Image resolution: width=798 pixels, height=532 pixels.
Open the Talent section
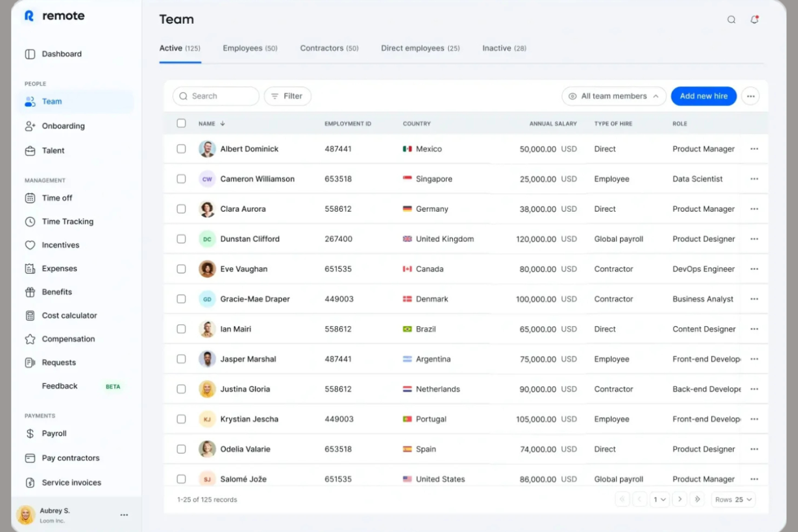point(52,150)
